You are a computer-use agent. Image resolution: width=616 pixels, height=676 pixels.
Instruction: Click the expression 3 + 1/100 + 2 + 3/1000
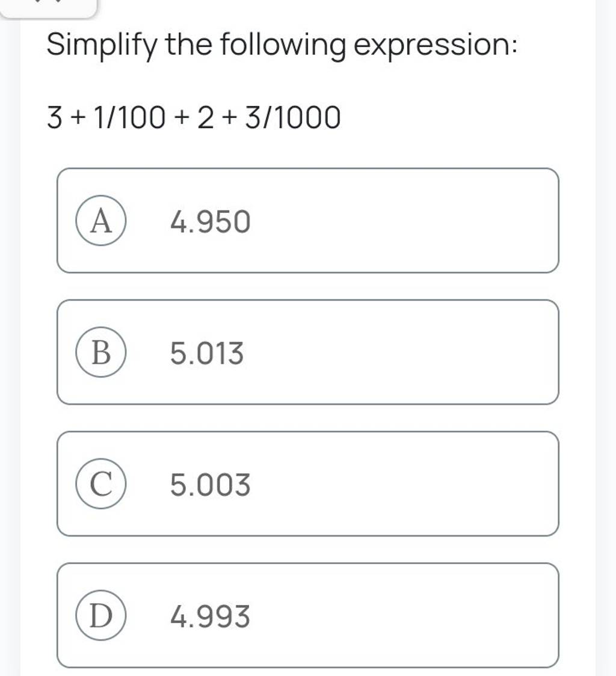192,116
